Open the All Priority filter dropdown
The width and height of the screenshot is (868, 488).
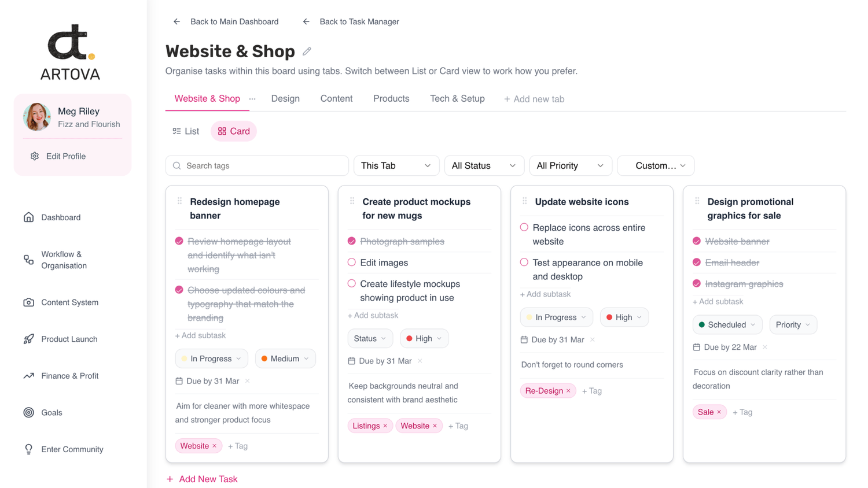[x=570, y=166]
